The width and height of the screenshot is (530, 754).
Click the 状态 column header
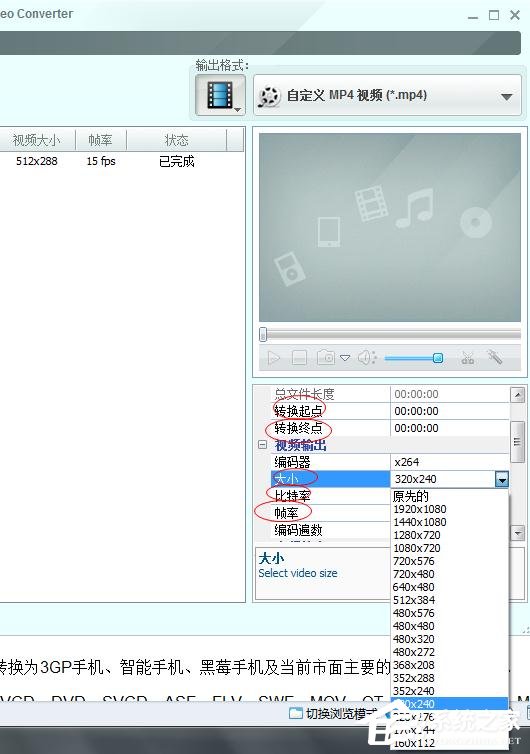[x=176, y=140]
